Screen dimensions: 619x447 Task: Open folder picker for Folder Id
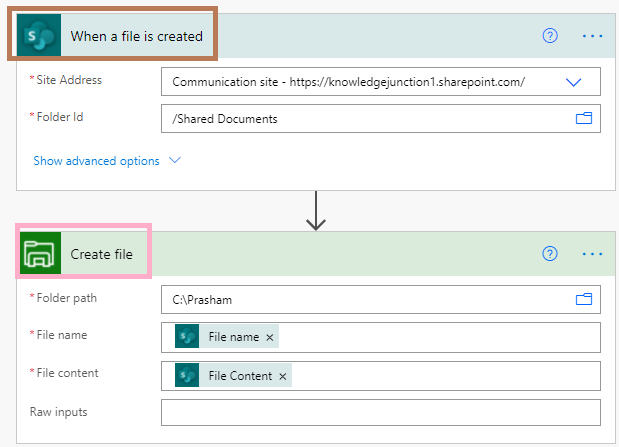584,118
